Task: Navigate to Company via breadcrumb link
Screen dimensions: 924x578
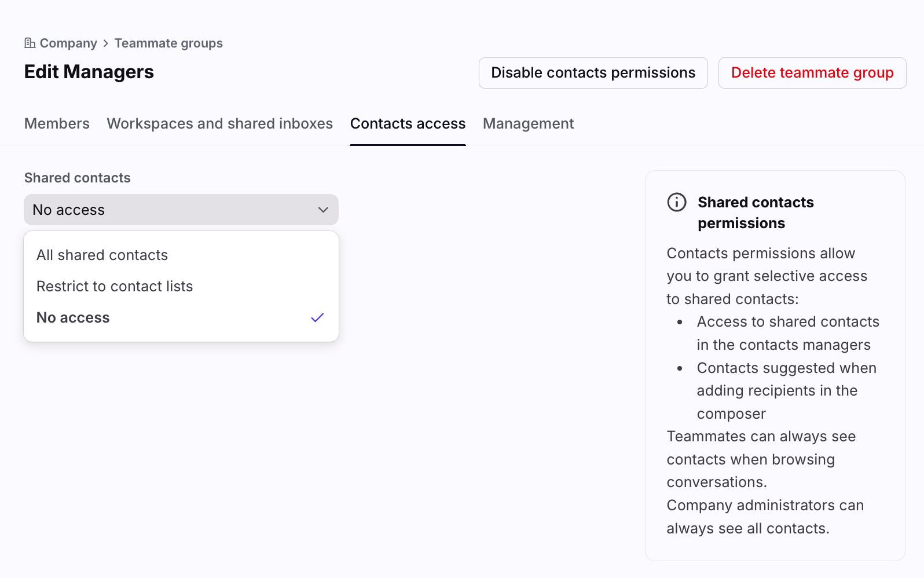Action: pos(68,43)
